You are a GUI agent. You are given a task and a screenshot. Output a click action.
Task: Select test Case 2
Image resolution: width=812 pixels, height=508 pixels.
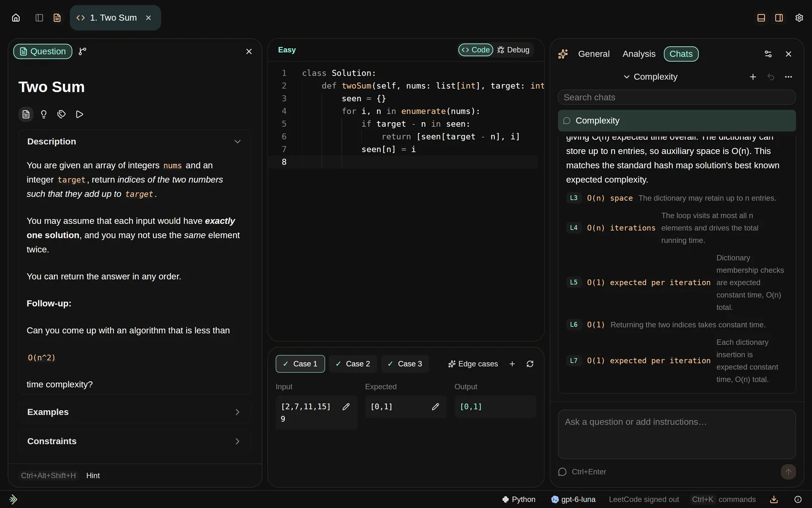[353, 364]
